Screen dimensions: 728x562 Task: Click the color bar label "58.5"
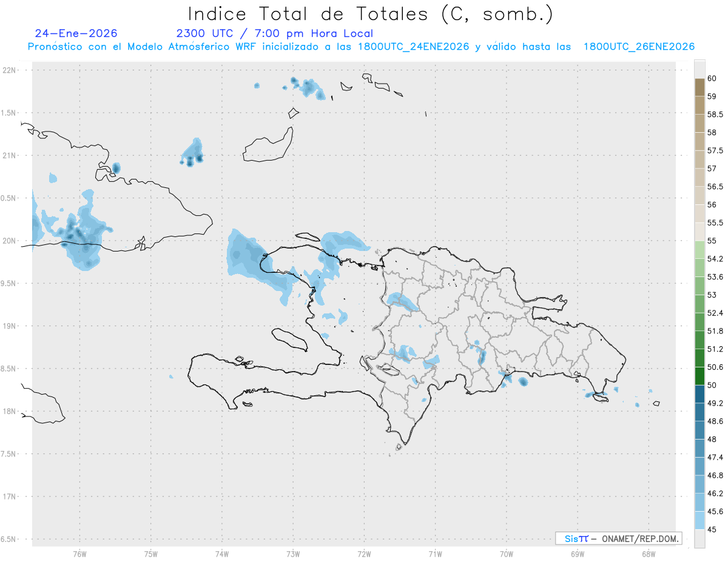[715, 115]
